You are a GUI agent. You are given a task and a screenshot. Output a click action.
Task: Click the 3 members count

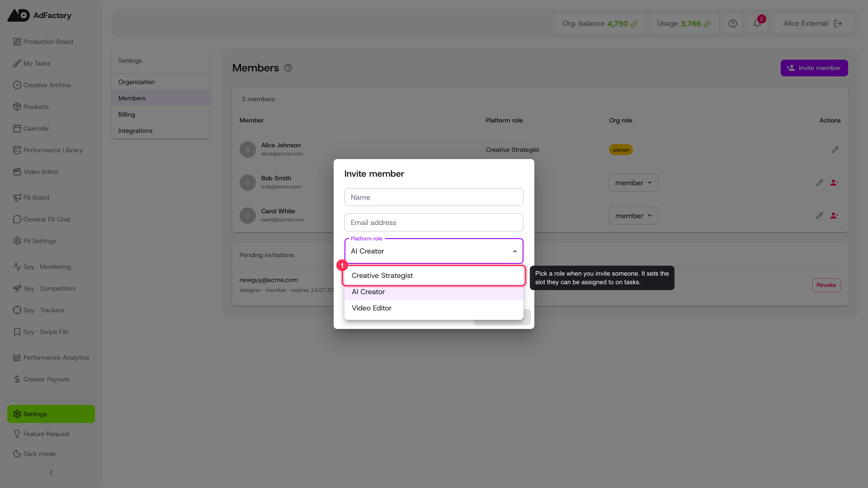(258, 99)
